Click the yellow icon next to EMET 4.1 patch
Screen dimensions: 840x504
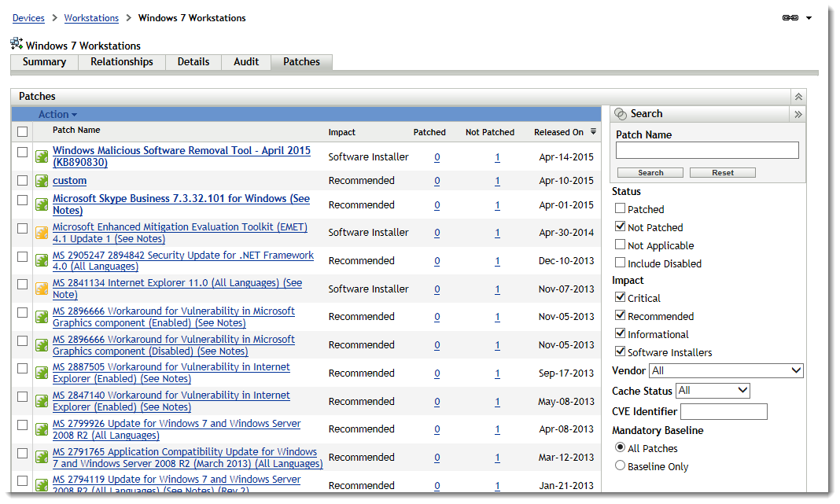[x=42, y=232]
